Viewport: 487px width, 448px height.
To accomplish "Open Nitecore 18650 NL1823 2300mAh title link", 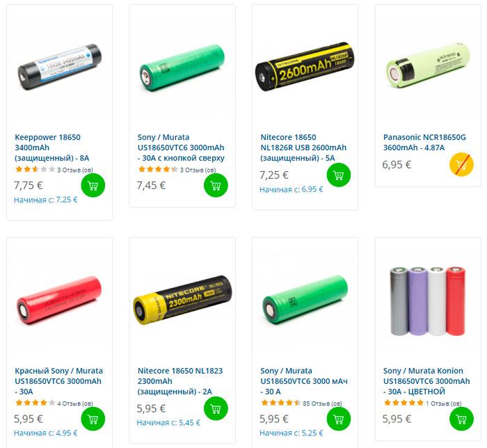I will pyautogui.click(x=180, y=381).
